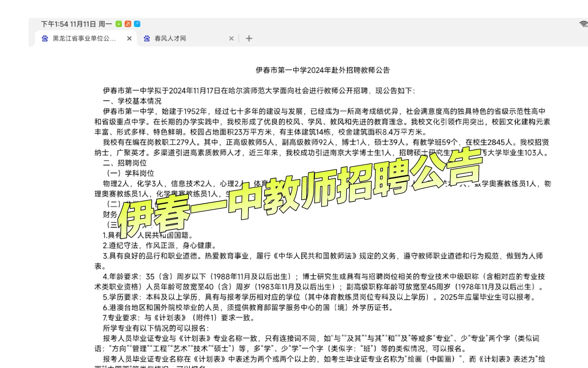Click the green download status icon
The height and width of the screenshot is (368, 588).
tap(119, 24)
